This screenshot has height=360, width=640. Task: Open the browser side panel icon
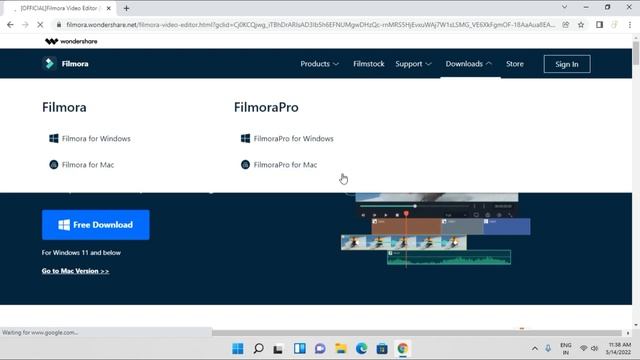(599, 24)
